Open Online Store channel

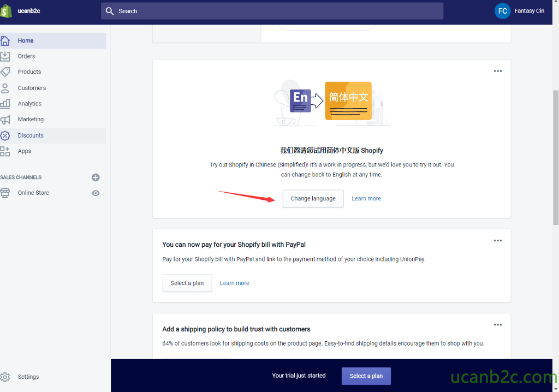[33, 193]
